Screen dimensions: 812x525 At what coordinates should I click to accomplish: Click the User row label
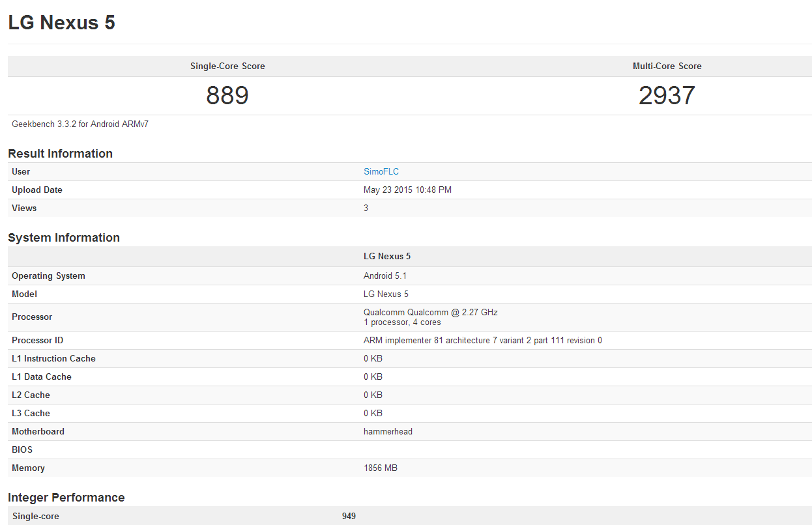[21, 172]
